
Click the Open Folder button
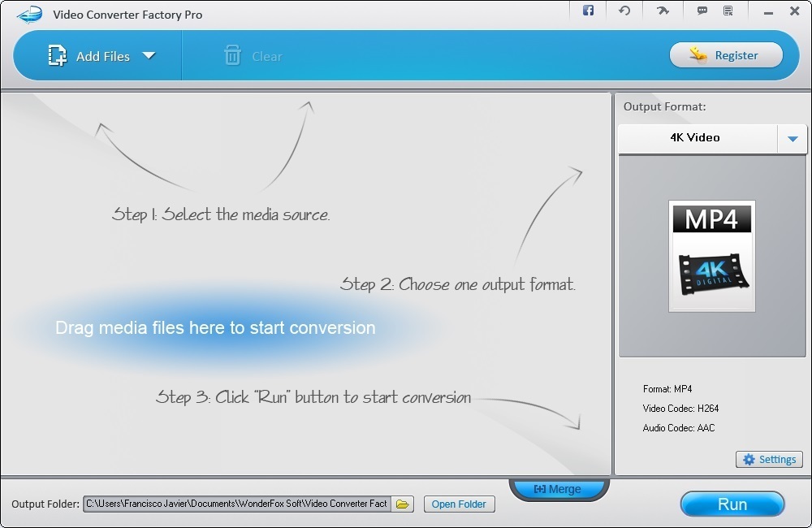click(459, 504)
